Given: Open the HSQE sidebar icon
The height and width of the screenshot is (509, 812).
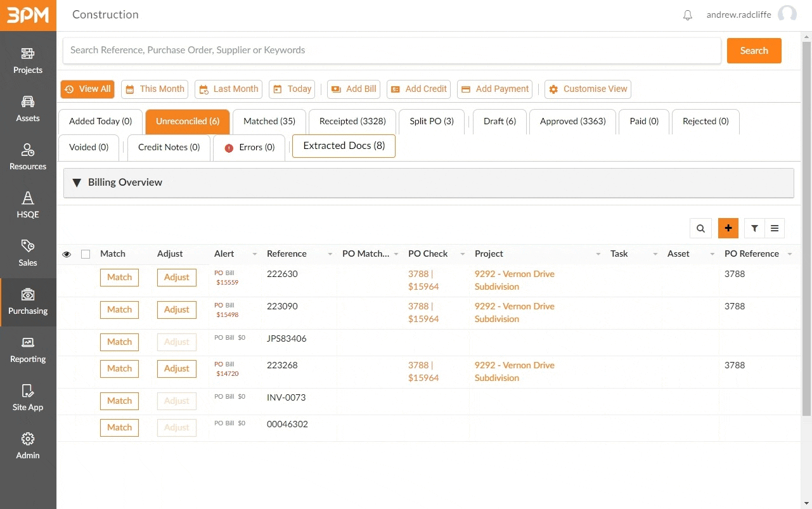Looking at the screenshot, I should pos(28,205).
